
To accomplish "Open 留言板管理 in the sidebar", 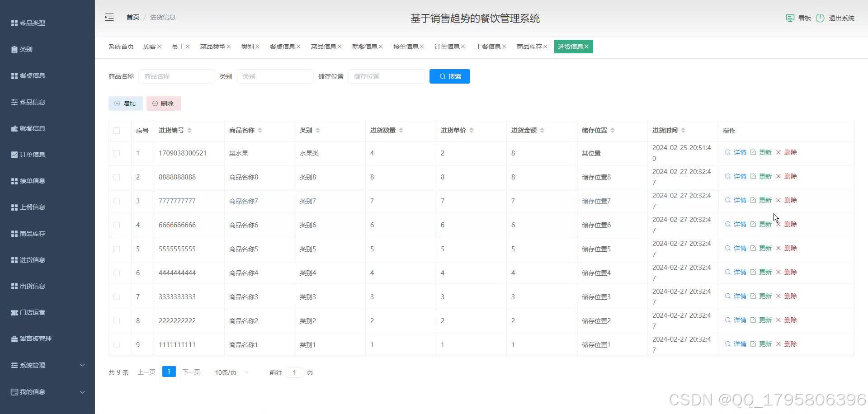I will click(31, 339).
